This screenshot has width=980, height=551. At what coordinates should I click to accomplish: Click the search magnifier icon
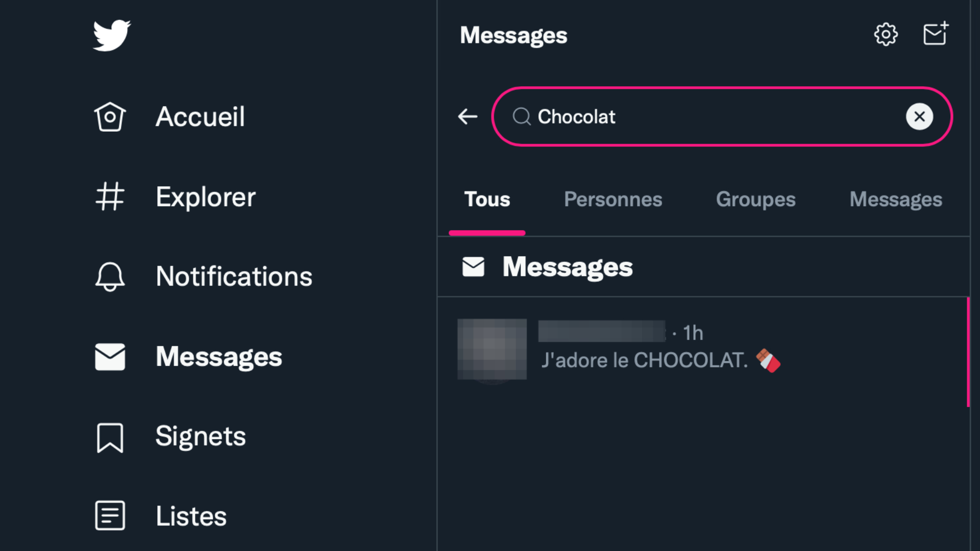pyautogui.click(x=521, y=117)
